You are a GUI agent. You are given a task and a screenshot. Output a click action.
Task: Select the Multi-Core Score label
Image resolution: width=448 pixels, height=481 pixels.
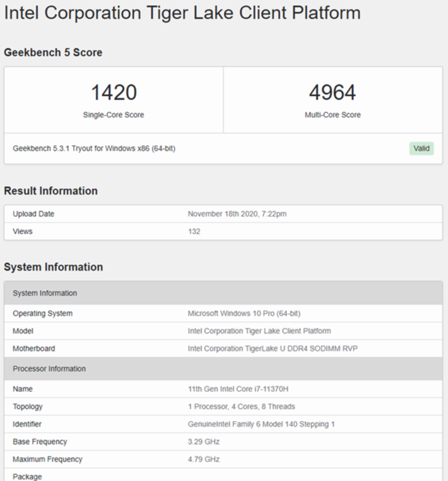point(333,115)
